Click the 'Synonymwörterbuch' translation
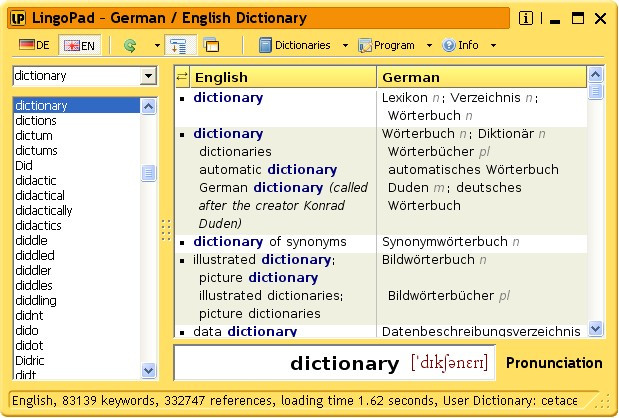The width and height of the screenshot is (619, 418). pyautogui.click(x=445, y=242)
